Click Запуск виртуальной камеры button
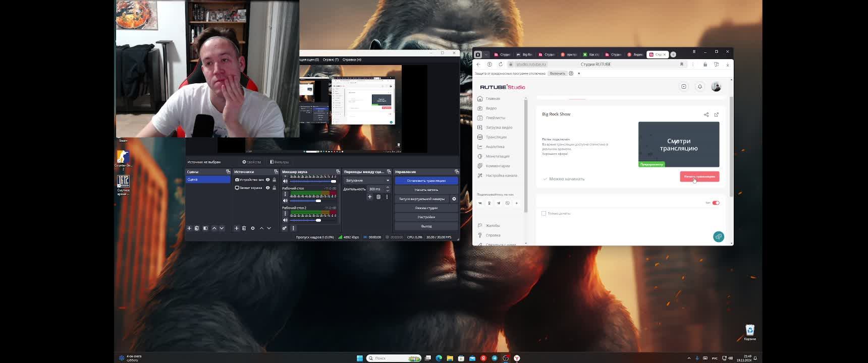The height and width of the screenshot is (363, 868). click(422, 199)
